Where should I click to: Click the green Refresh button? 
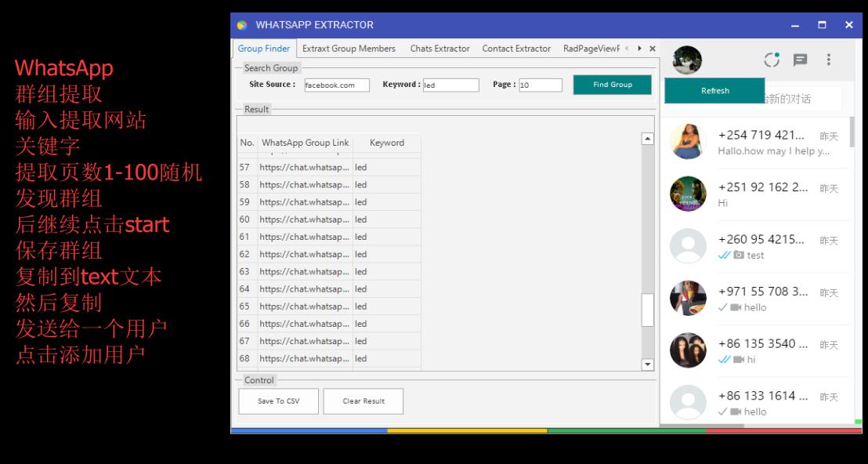coord(714,91)
